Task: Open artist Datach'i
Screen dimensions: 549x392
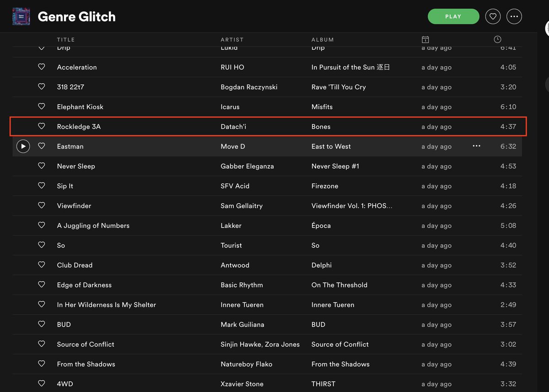Action: point(234,127)
